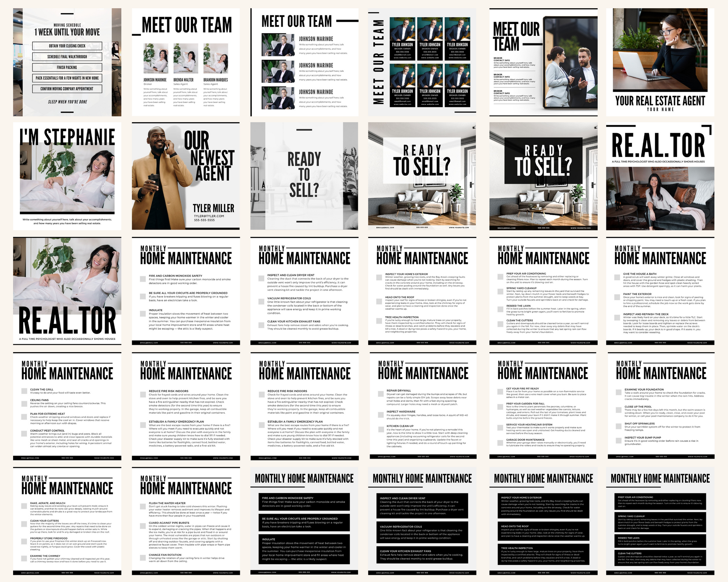Tick the Flush the Water Heater checkbox
This screenshot has width=728, height=582.
143,506
